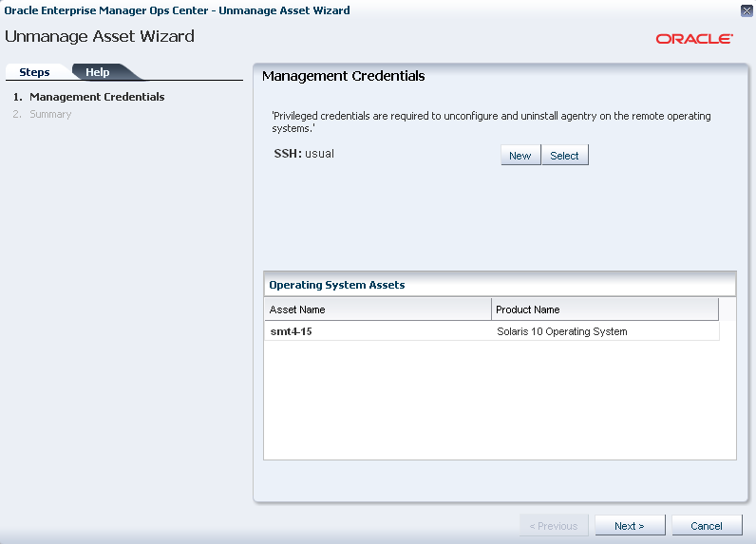Image resolution: width=756 pixels, height=544 pixels.
Task: Sort by Asset Name column header
Action: point(377,310)
